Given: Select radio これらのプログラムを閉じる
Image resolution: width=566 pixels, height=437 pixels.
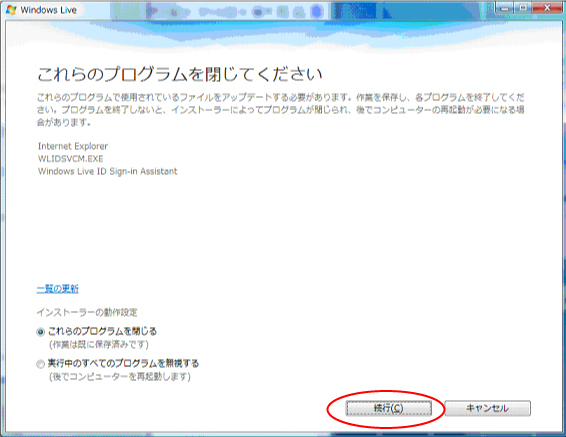Looking at the screenshot, I should tap(40, 332).
